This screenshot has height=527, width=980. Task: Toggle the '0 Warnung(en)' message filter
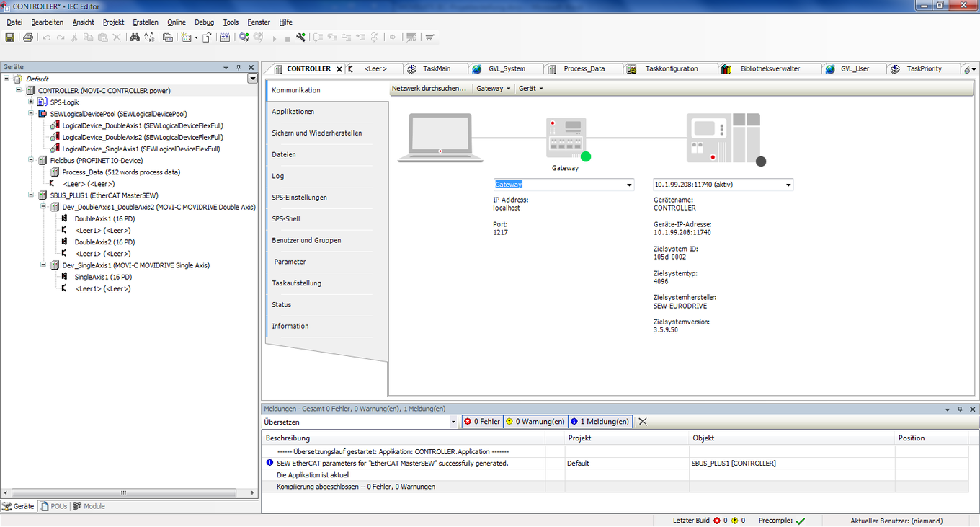535,422
